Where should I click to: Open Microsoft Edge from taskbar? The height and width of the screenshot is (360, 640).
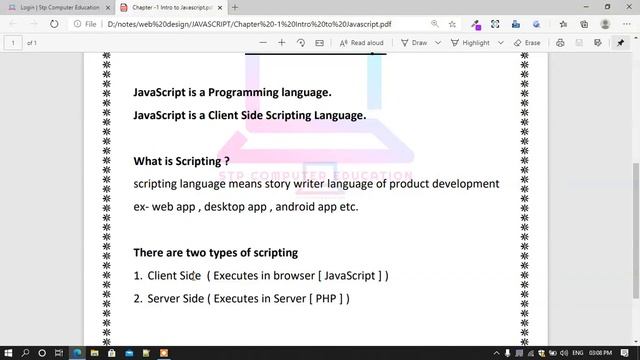pyautogui.click(x=77, y=353)
